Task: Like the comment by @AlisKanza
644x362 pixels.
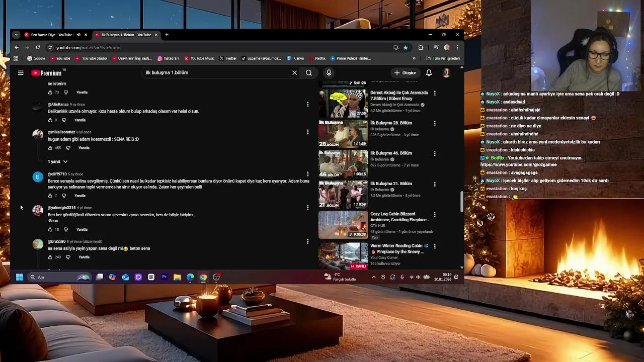Action: click(50, 120)
